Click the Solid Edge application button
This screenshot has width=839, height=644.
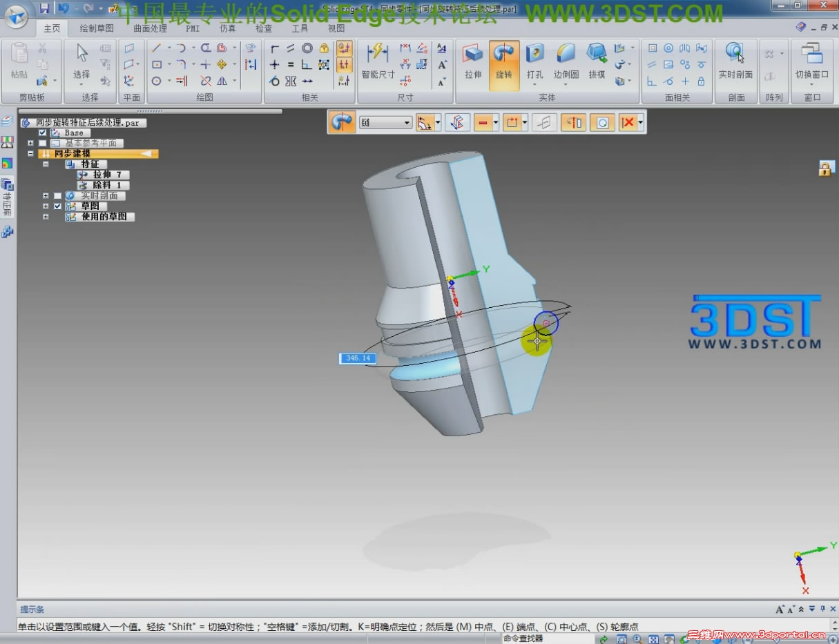(17, 15)
